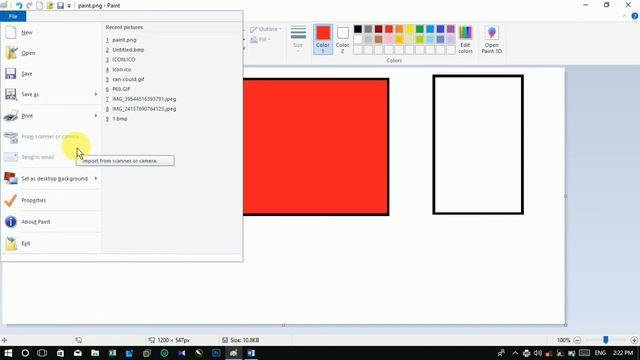Click the quick access Save icon
The image size is (640, 360).
click(60, 6)
